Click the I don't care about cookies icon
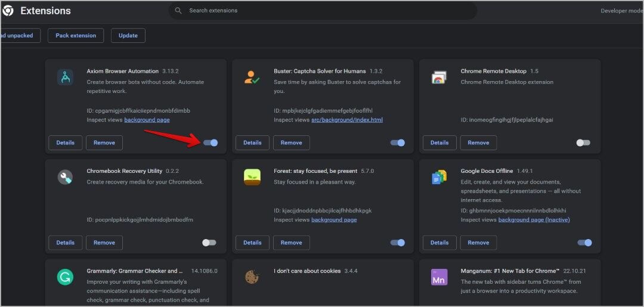The width and height of the screenshot is (644, 307). point(252,277)
